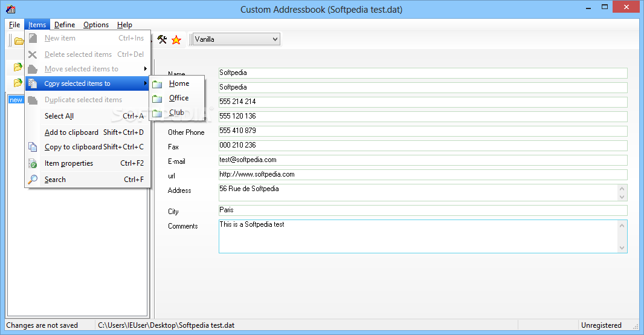Click the second field containing Softpedia
Image resolution: width=644 pixels, height=335 pixels.
[x=423, y=87]
